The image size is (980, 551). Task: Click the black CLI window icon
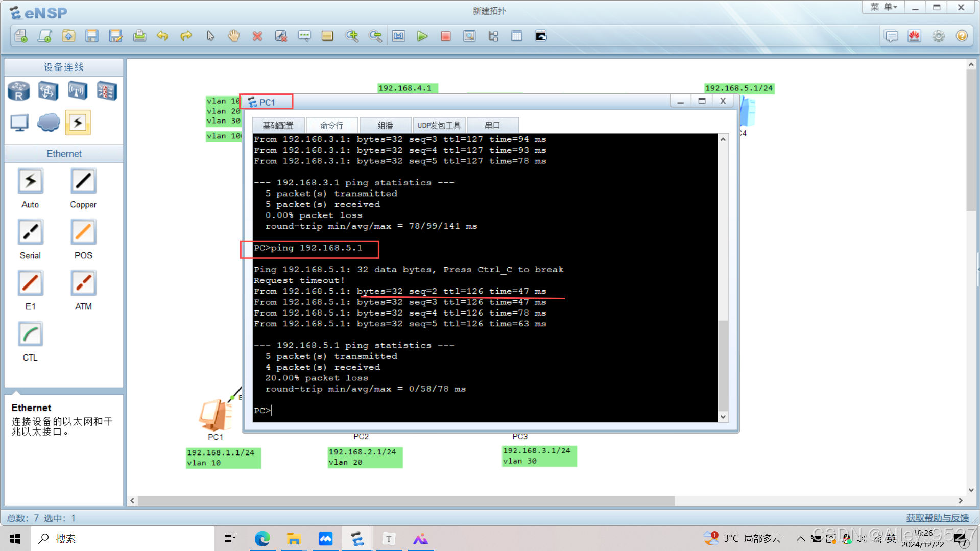541,36
